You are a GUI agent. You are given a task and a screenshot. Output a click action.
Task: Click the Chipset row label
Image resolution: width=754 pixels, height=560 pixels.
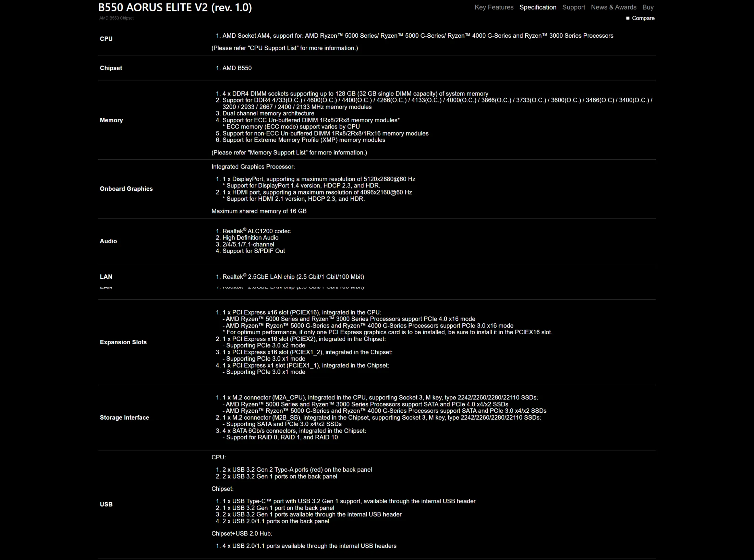pos(111,68)
